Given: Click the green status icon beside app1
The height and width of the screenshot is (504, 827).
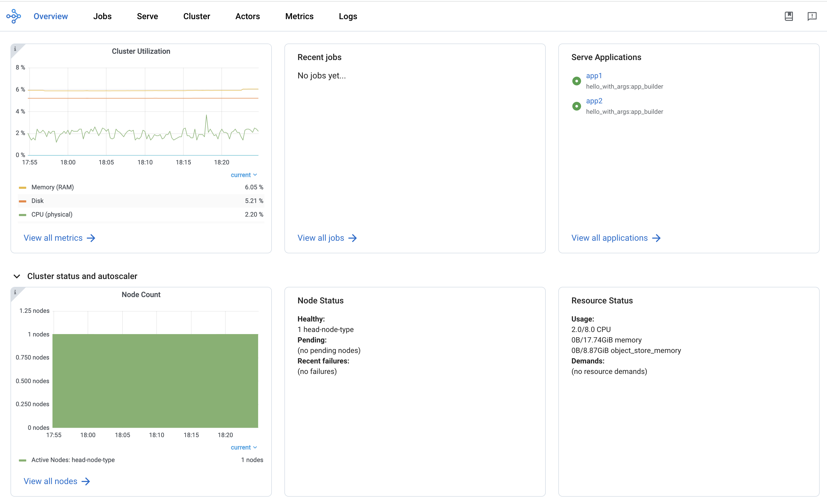Looking at the screenshot, I should point(576,81).
